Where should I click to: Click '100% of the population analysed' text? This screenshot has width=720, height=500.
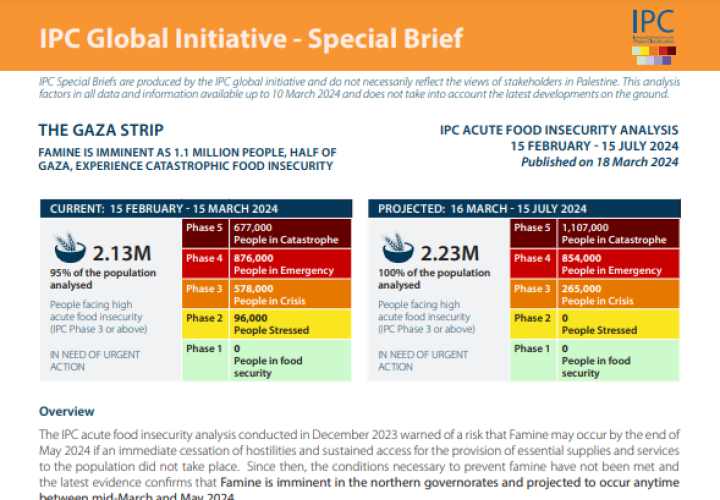pos(434,279)
